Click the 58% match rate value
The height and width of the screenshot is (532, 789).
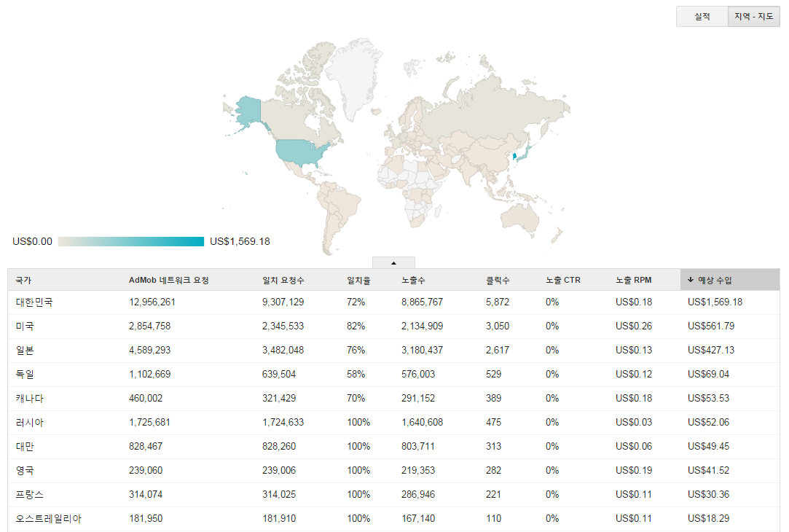356,375
